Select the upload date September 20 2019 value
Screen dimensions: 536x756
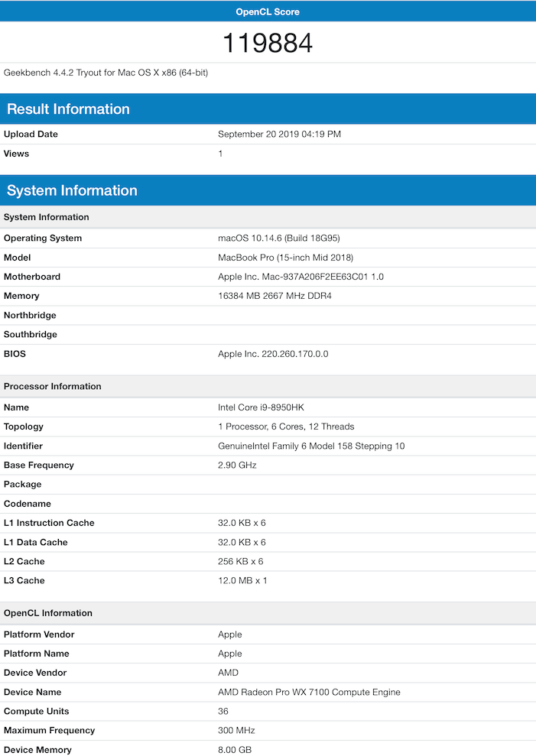(279, 135)
